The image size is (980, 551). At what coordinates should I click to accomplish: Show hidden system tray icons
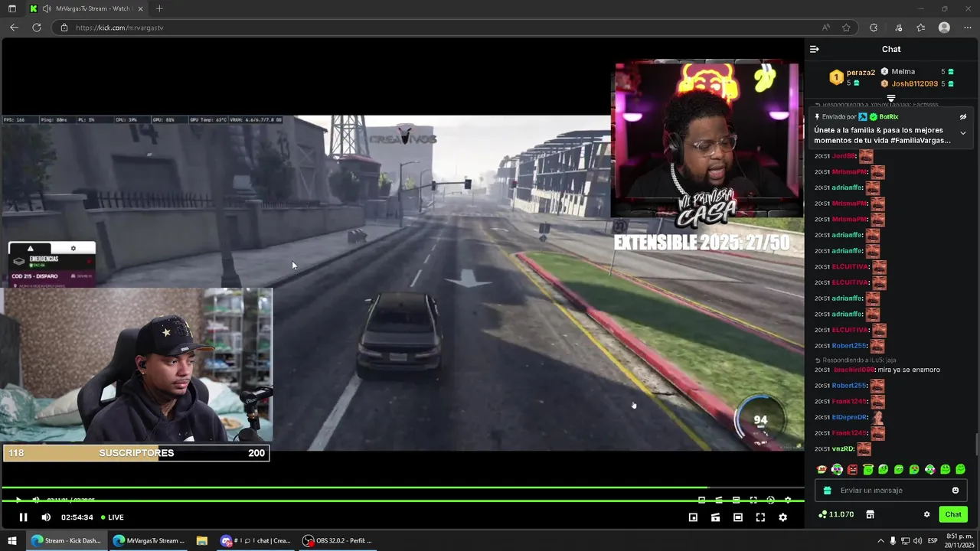(x=880, y=541)
